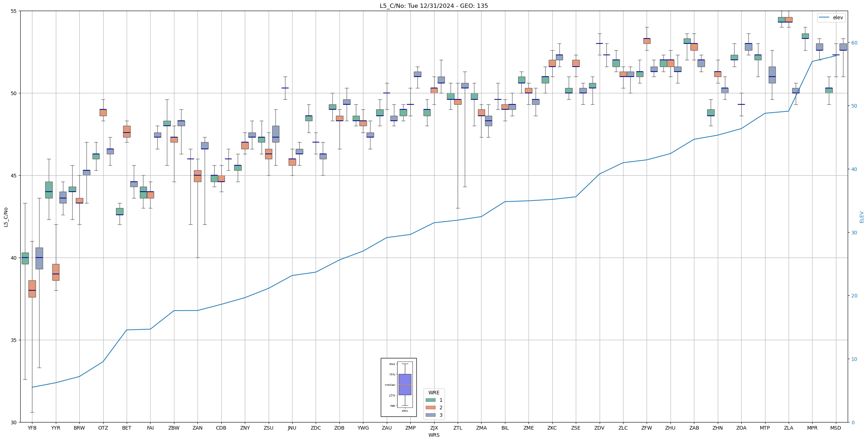Image resolution: width=868 pixels, height=441 pixels.
Task: Click the chart title text at top
Action: [x=433, y=6]
